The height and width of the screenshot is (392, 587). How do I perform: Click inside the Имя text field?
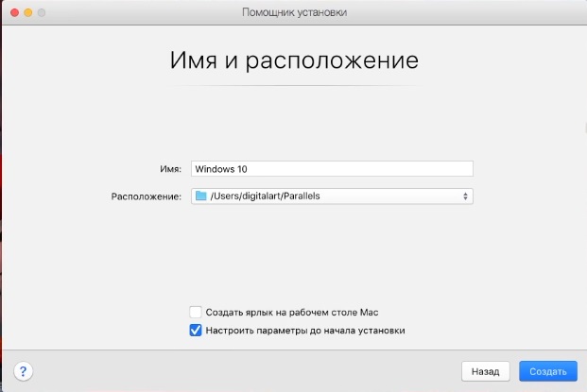point(359,169)
